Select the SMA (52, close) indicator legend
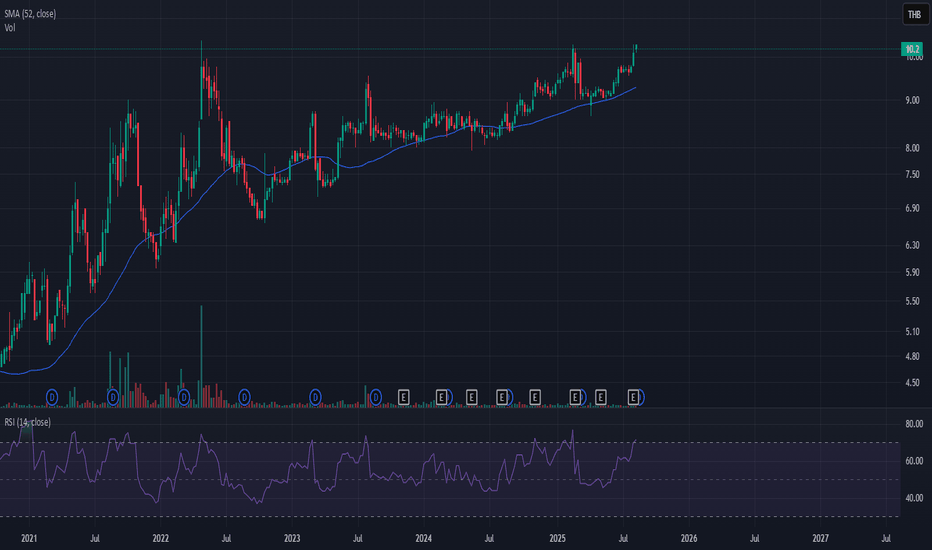Screen dimensions: 932x550 click(30, 14)
